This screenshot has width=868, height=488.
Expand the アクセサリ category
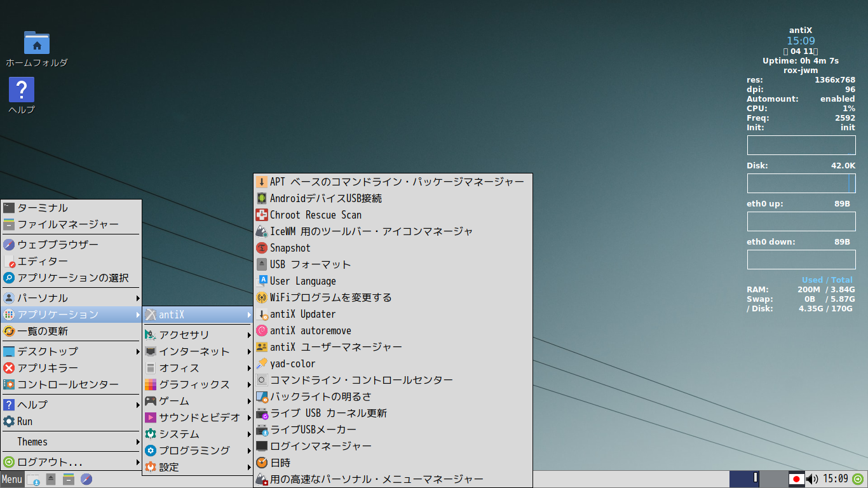point(198,335)
